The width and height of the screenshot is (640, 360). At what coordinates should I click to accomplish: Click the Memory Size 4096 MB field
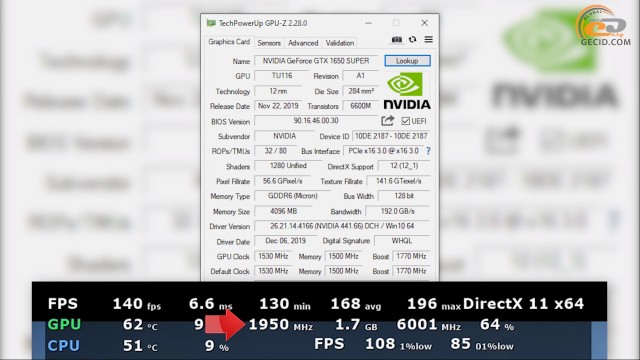(283, 211)
